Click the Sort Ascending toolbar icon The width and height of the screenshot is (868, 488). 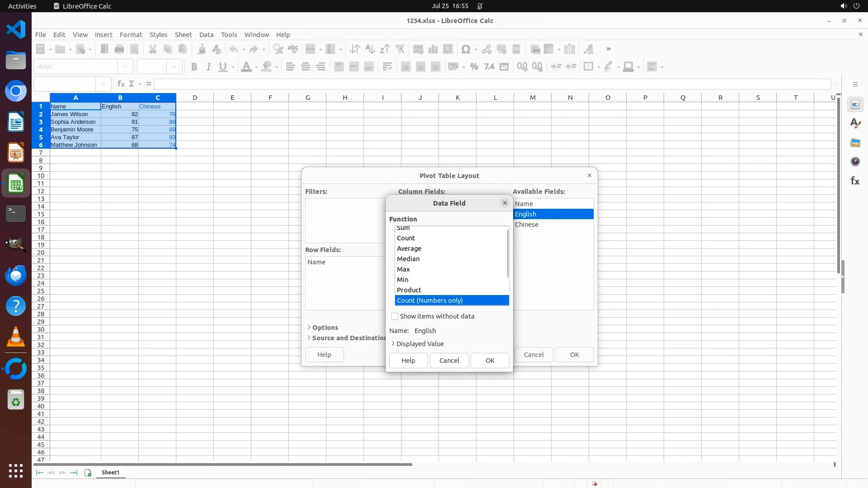[x=370, y=49]
